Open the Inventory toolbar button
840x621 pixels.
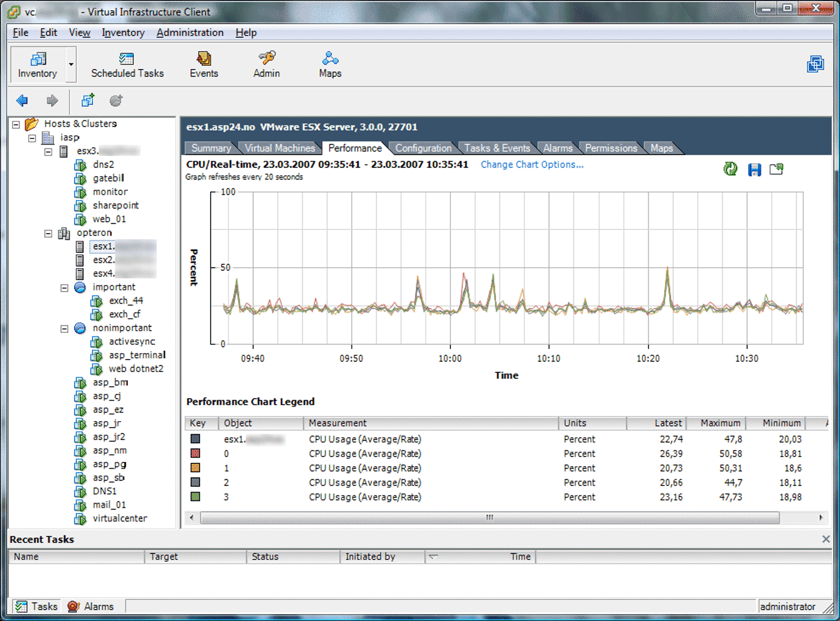click(37, 65)
